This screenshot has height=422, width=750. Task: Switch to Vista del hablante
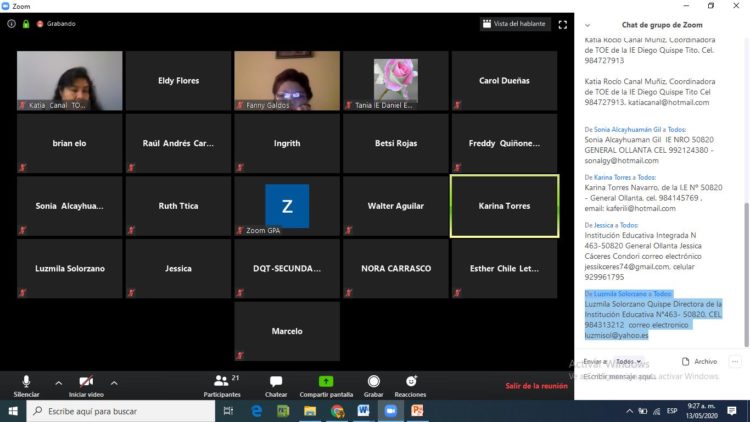point(515,23)
